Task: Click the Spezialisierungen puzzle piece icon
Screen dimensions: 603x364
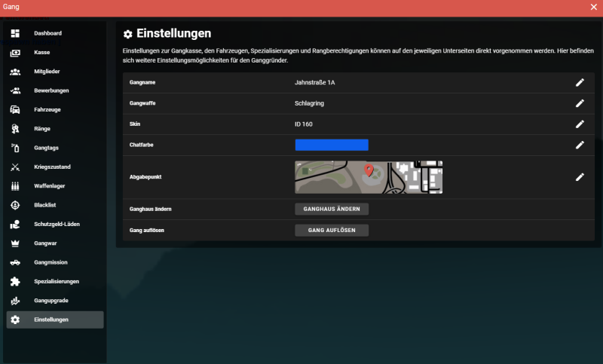Action: coord(15,282)
